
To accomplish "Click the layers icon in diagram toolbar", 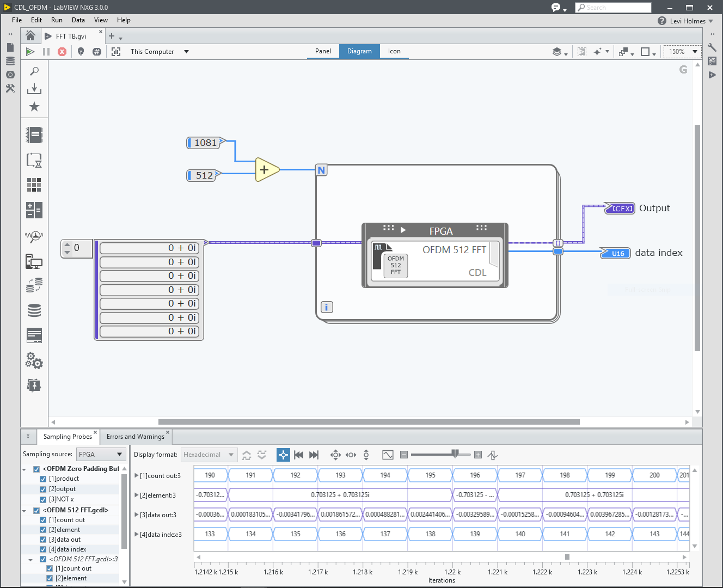I will (x=557, y=52).
